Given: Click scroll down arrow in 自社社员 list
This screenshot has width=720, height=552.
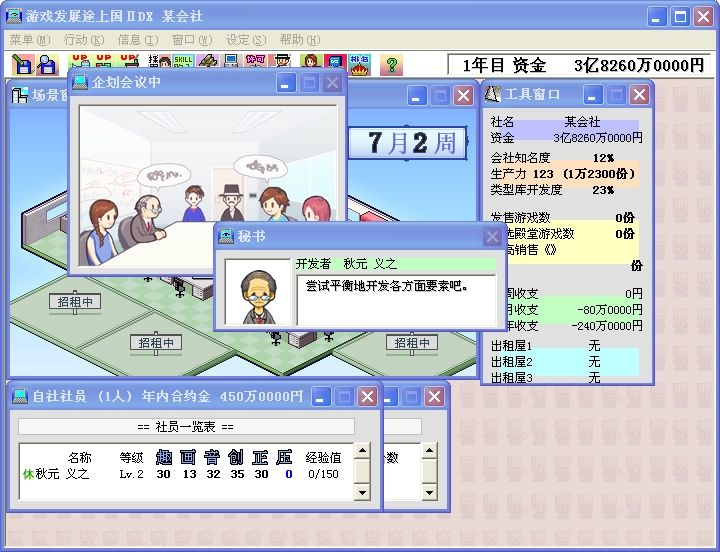Looking at the screenshot, I should tap(362, 492).
